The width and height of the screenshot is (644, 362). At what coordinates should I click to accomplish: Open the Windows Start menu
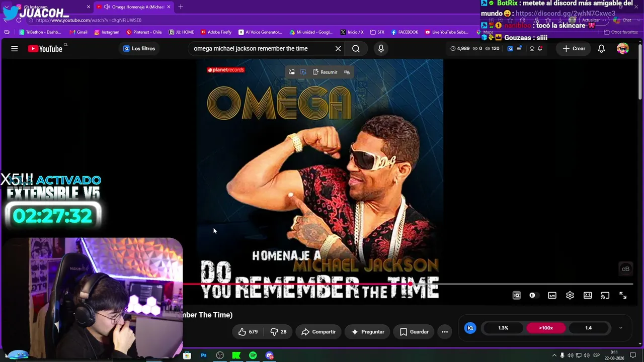pos(7,356)
